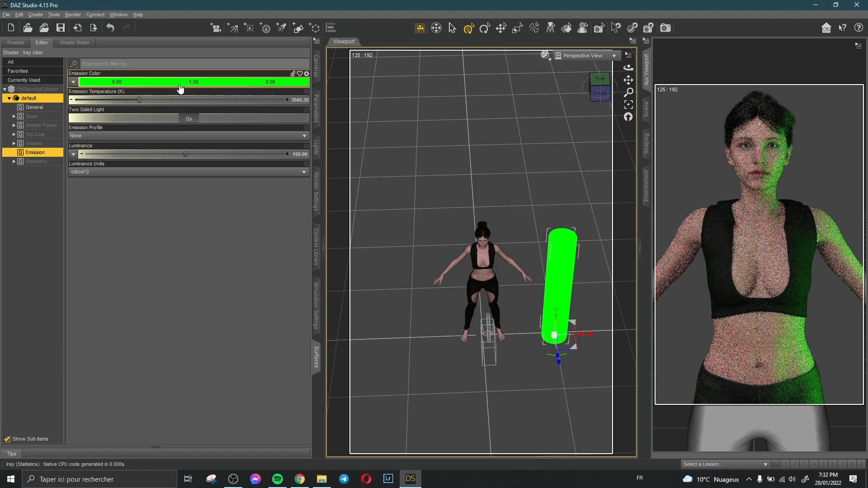The image size is (868, 488).
Task: Create a new point light
Action: coord(249,28)
